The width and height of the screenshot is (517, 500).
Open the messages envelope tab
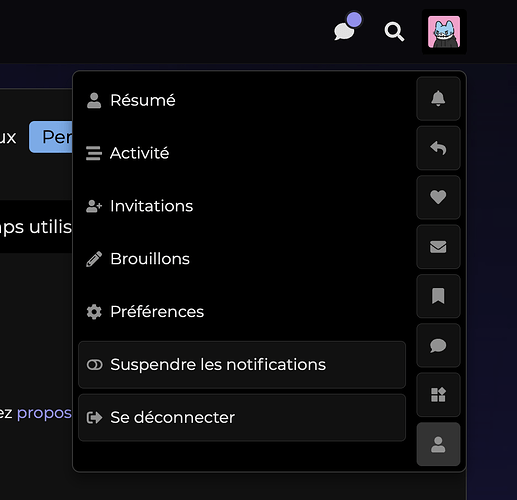pyautogui.click(x=438, y=247)
